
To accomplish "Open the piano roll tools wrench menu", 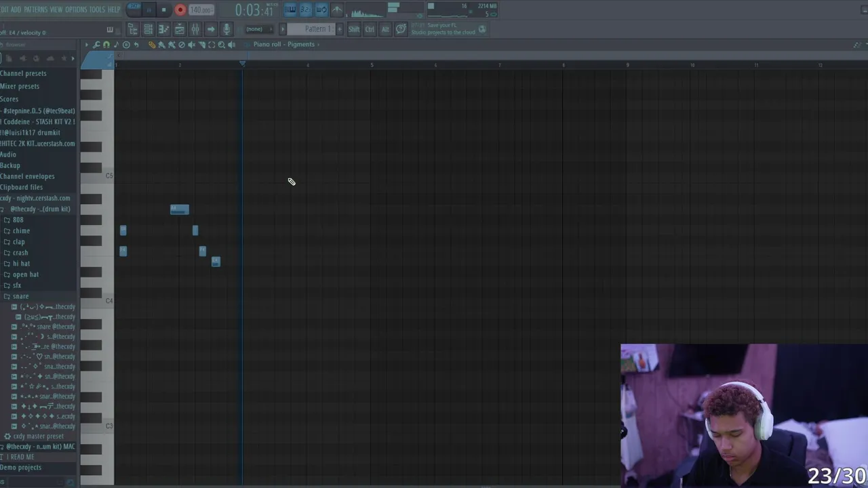I will click(96, 45).
